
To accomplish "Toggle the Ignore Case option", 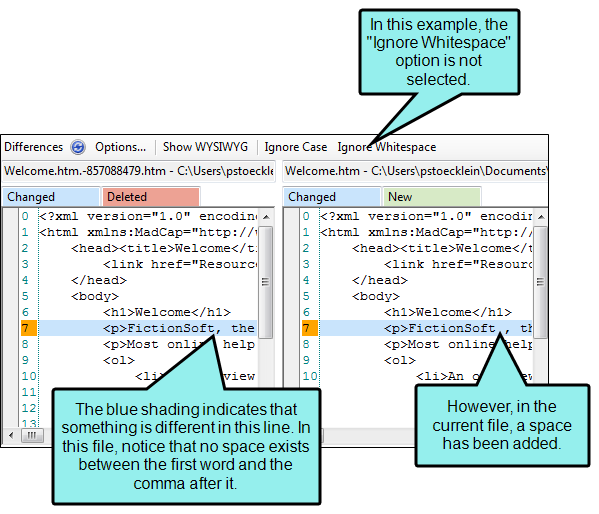I will pyautogui.click(x=296, y=147).
